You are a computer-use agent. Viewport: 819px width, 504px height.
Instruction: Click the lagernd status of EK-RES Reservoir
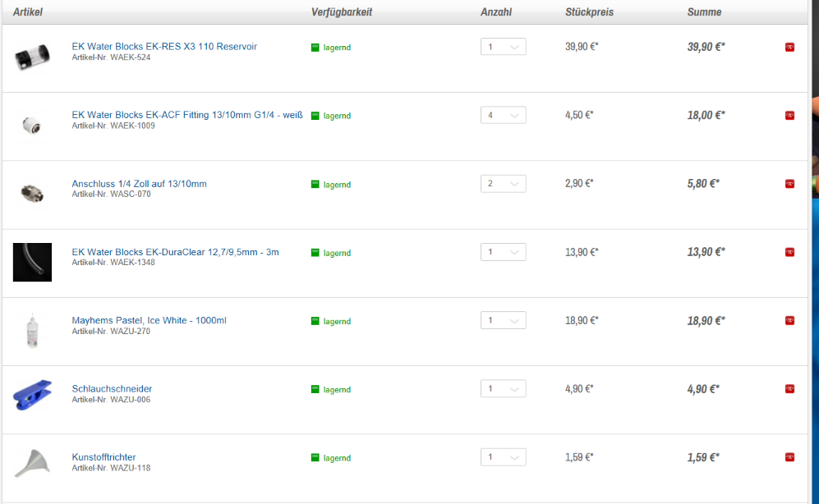coord(337,48)
